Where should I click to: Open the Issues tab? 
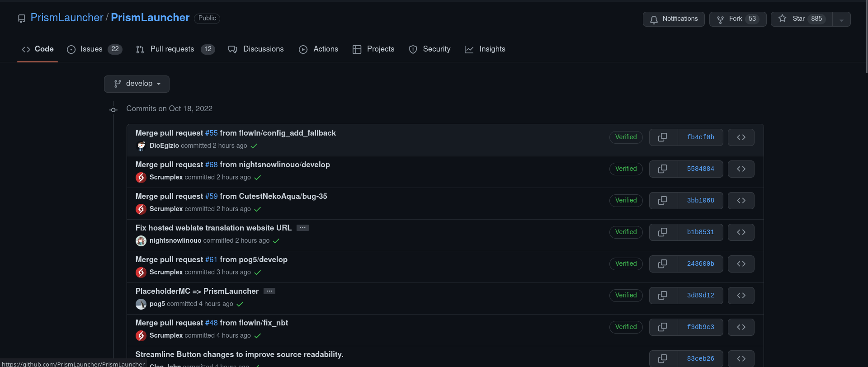[x=94, y=49]
